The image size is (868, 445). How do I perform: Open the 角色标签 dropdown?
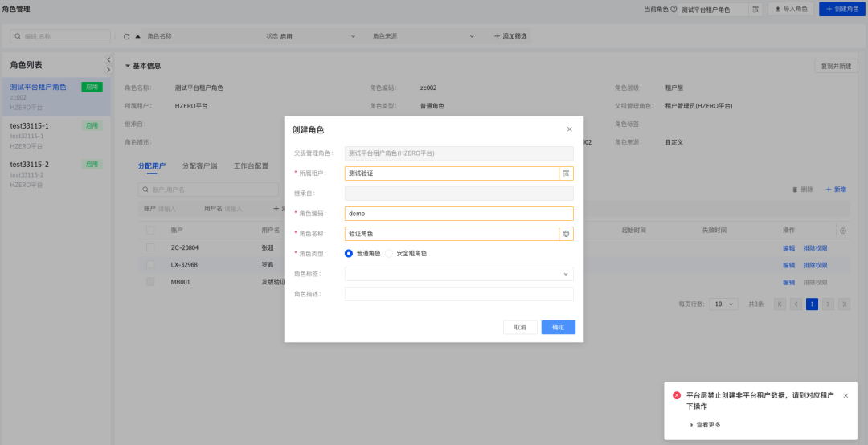[x=459, y=274]
